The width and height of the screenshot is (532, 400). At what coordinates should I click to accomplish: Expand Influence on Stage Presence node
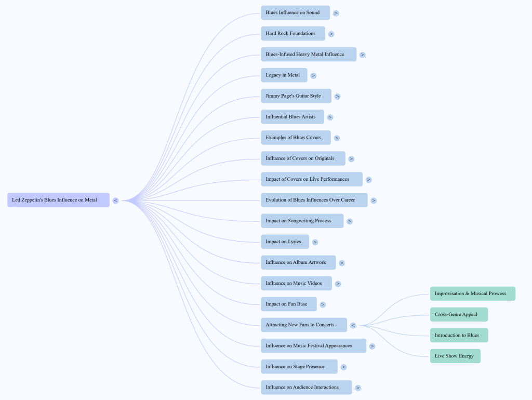tap(343, 367)
